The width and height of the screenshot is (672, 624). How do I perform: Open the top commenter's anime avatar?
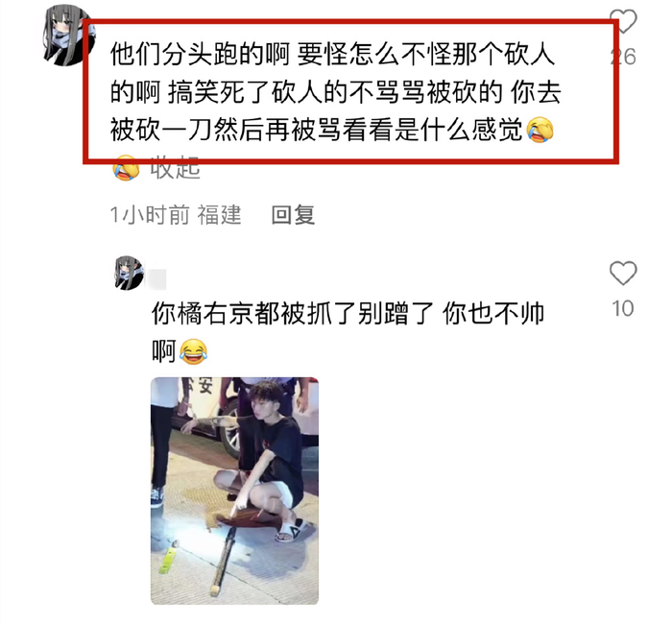tap(66, 36)
